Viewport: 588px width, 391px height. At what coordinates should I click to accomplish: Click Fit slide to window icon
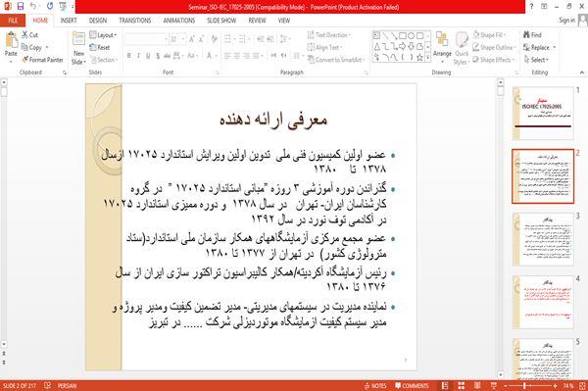tap(583, 386)
